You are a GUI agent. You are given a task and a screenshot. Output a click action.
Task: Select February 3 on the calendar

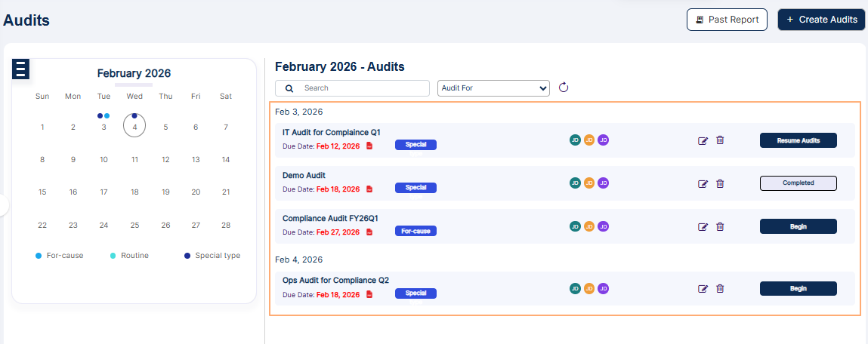(103, 127)
